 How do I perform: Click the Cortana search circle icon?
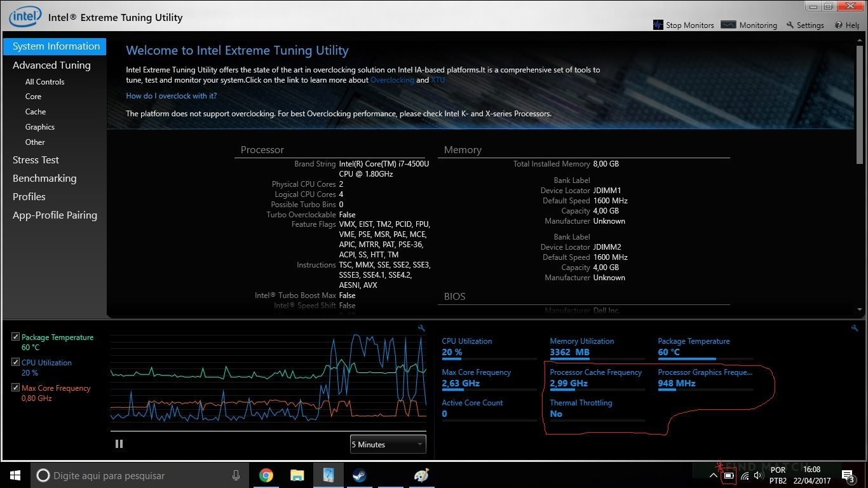tap(43, 475)
